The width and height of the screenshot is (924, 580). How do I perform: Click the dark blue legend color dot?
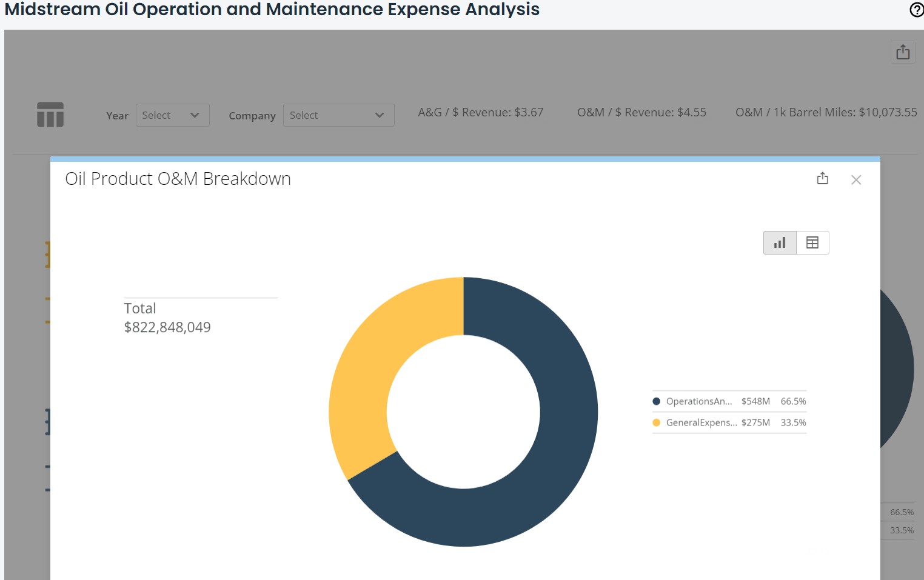pos(656,401)
